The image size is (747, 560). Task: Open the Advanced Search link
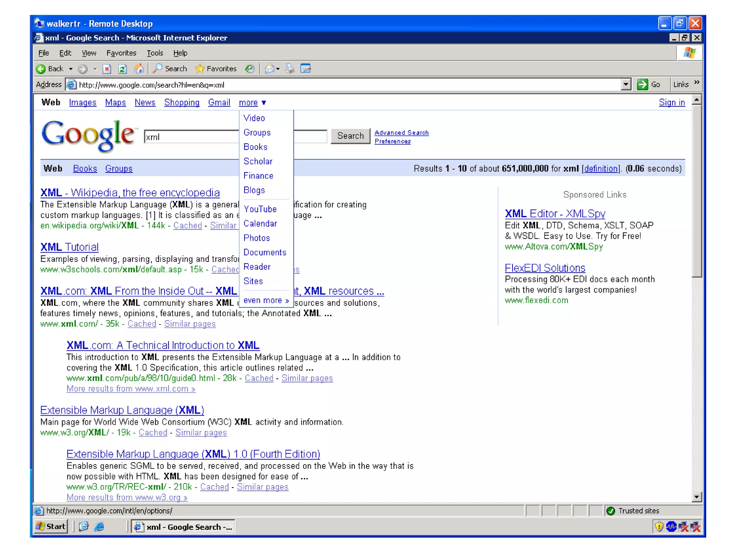[x=401, y=133]
